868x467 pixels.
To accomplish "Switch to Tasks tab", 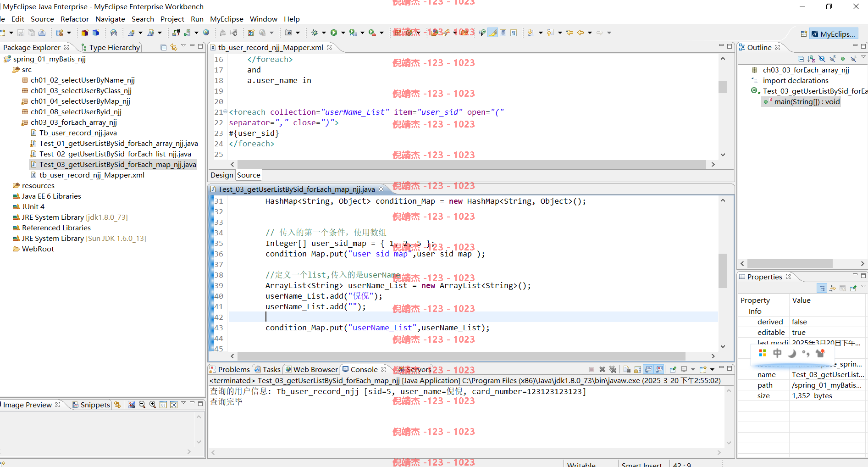I will (x=267, y=369).
